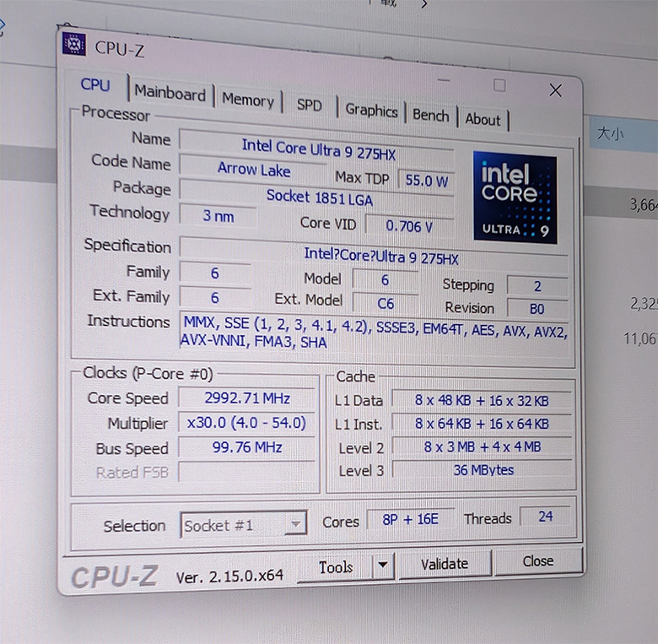Click the CPU-Z application icon in title bar
The image size is (658, 644).
[x=74, y=44]
